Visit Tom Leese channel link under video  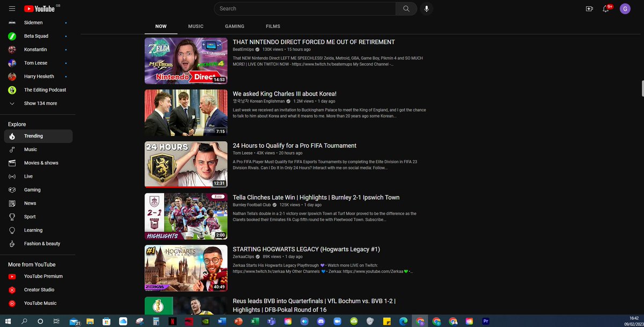(x=242, y=153)
